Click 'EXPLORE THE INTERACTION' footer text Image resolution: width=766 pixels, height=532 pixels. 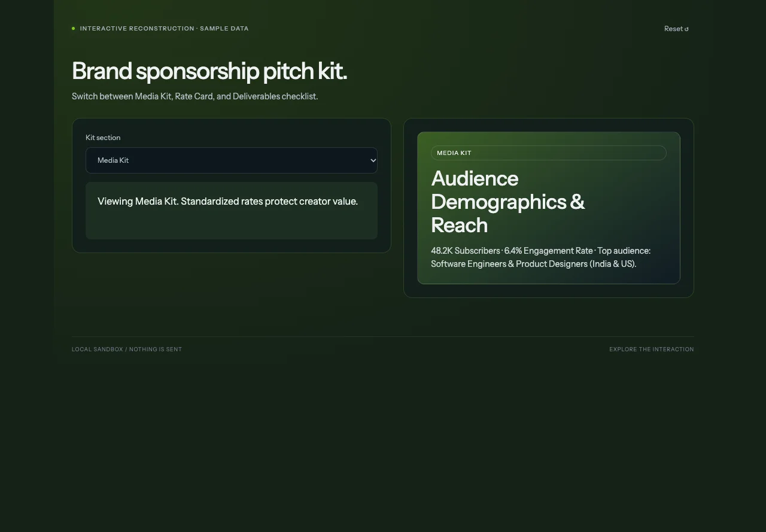[x=652, y=349]
